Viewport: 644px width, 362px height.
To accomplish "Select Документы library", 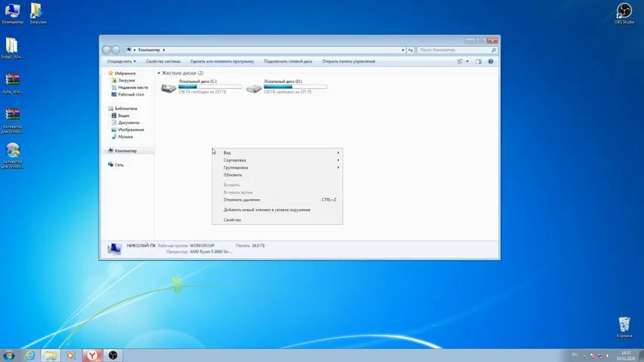I will click(x=125, y=122).
